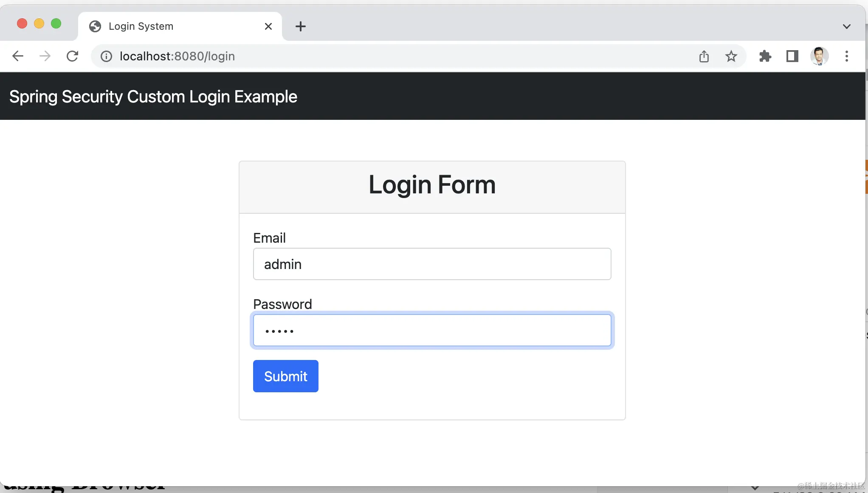Click the back navigation arrow
The width and height of the screenshot is (868, 493).
click(x=17, y=56)
